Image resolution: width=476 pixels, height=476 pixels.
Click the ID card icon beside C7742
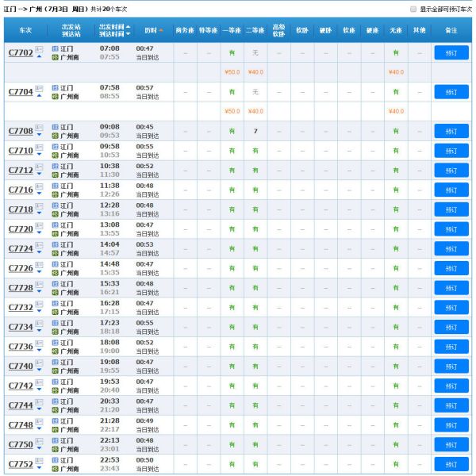(39, 382)
